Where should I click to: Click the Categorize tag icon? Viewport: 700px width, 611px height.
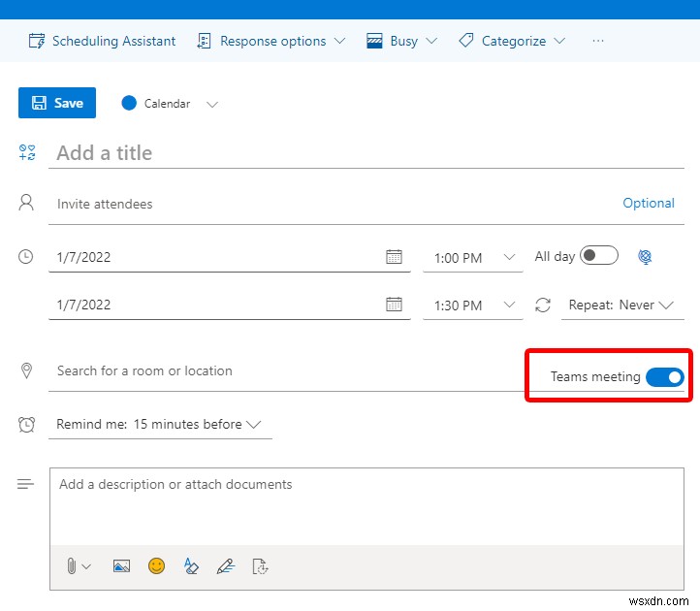tap(466, 41)
